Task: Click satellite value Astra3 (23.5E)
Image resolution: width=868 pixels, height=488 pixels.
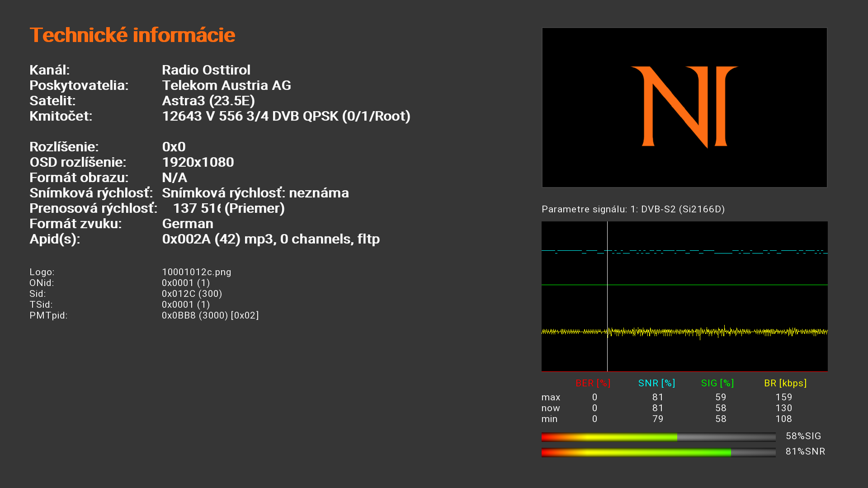Action: (208, 101)
